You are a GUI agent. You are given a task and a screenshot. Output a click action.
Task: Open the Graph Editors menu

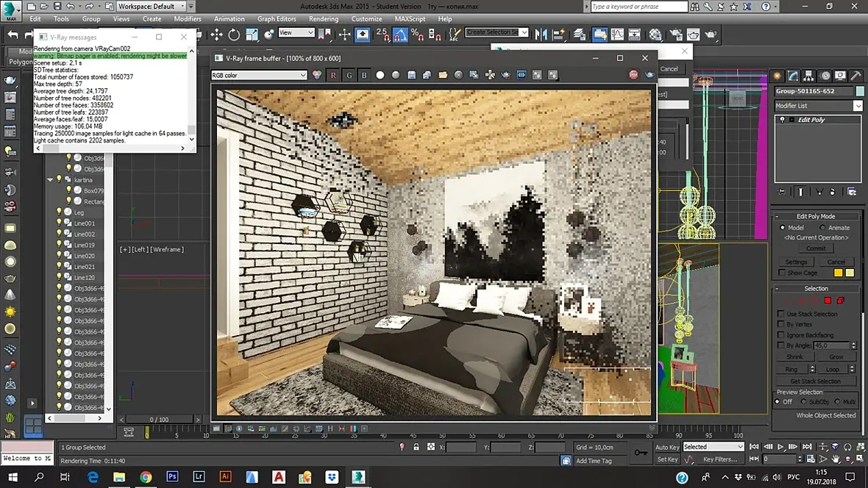277,19
